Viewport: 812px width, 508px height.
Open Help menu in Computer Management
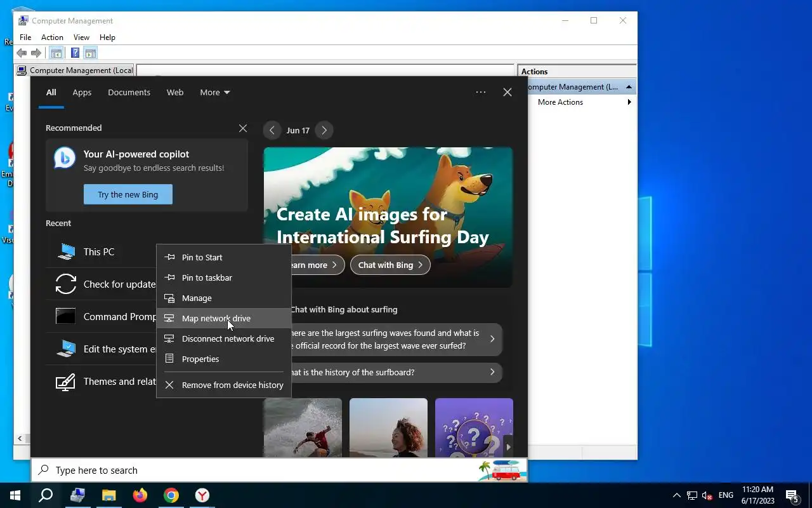click(x=107, y=37)
